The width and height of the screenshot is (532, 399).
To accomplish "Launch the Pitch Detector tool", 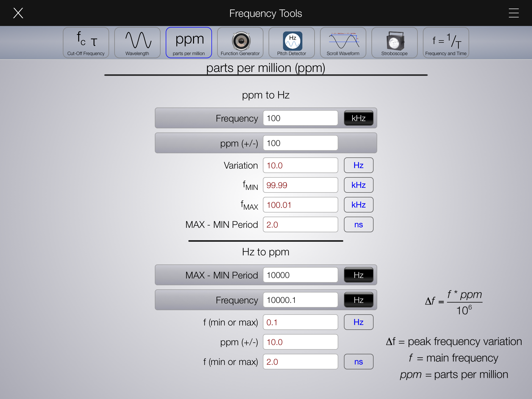I will 291,43.
